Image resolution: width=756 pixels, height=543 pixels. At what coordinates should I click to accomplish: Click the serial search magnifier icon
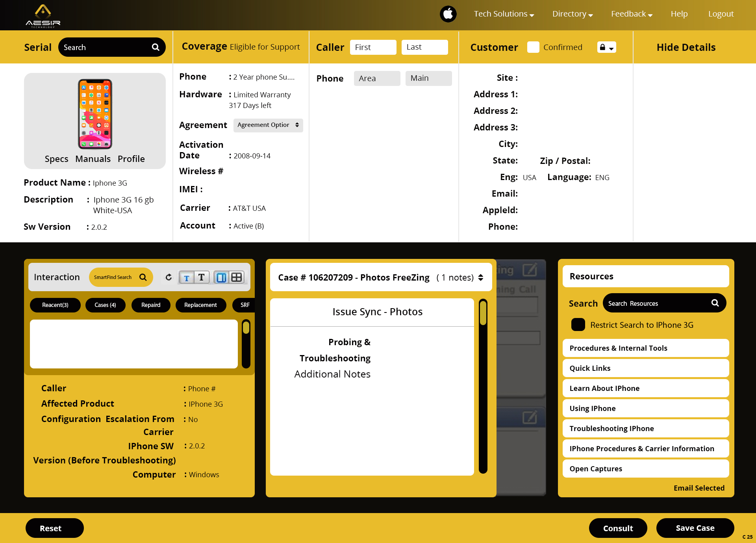pyautogui.click(x=156, y=47)
